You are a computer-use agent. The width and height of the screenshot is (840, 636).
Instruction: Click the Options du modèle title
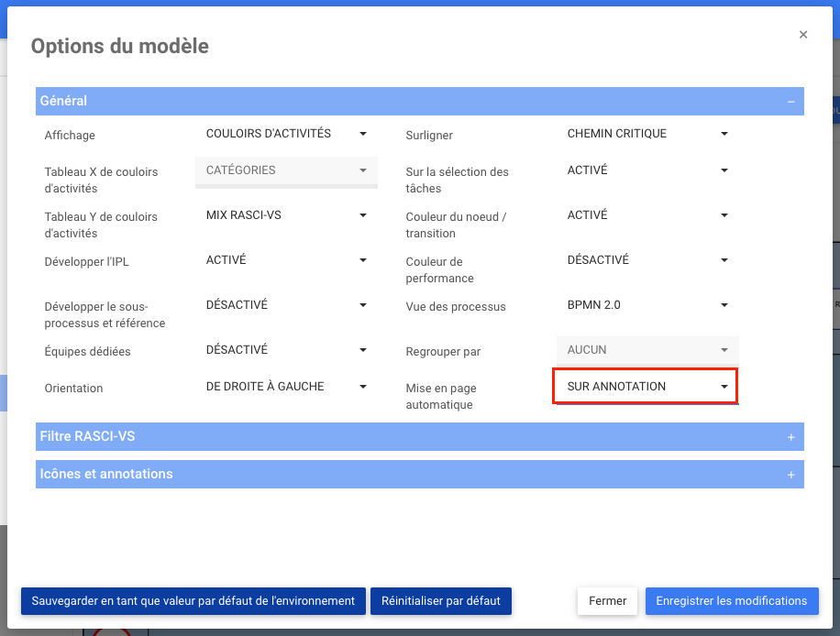[x=120, y=46]
